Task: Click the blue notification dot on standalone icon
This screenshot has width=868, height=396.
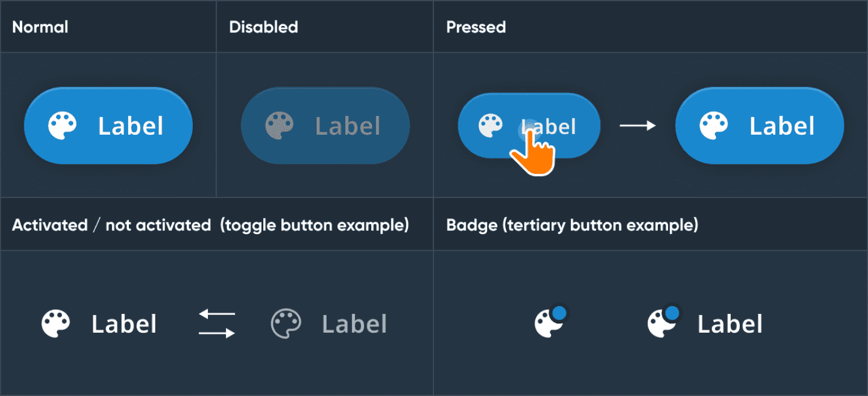Action: click(559, 313)
